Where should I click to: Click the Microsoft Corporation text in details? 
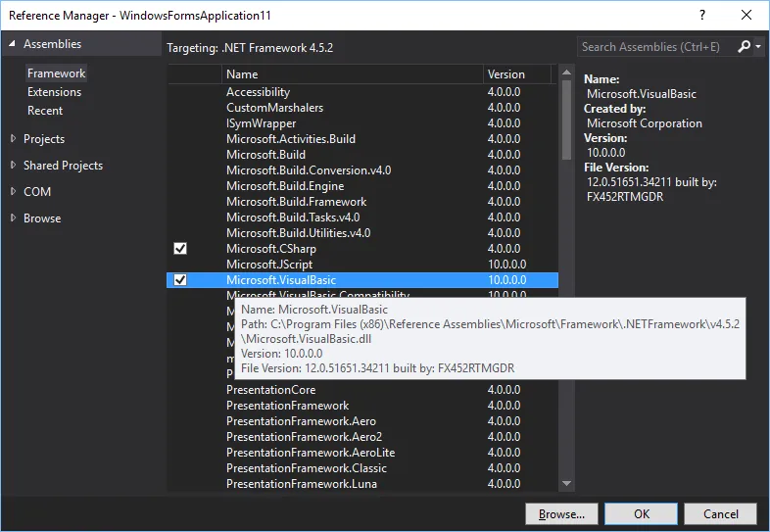pyautogui.click(x=645, y=123)
